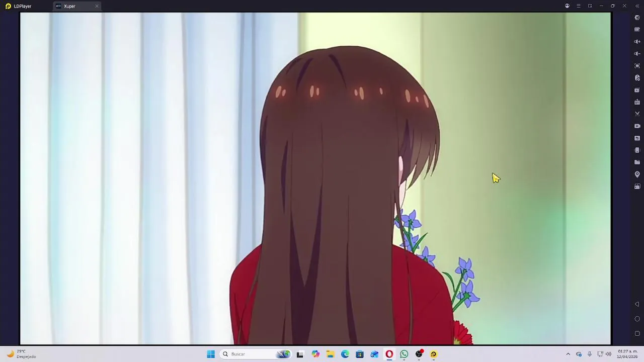Image resolution: width=644 pixels, height=362 pixels.
Task: Increase emulator volume in sidebar
Action: [637, 42]
